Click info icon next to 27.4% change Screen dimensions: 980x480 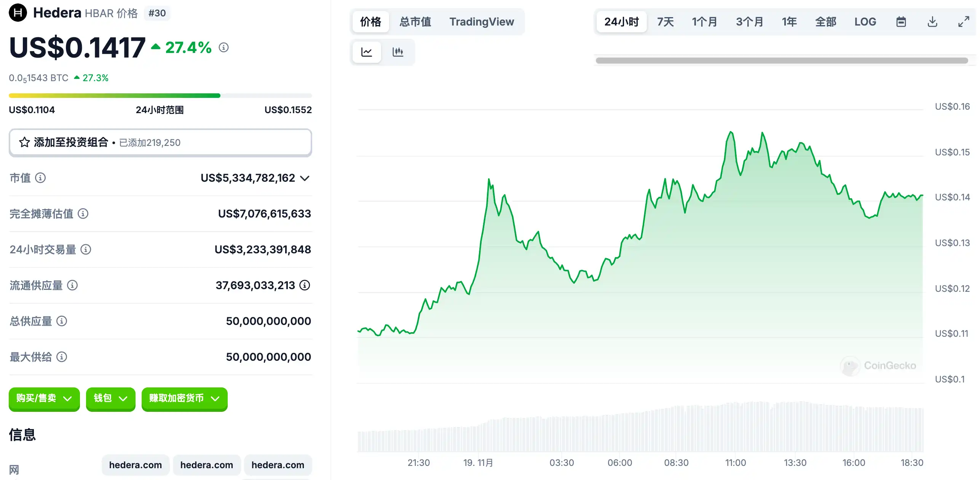coord(223,48)
